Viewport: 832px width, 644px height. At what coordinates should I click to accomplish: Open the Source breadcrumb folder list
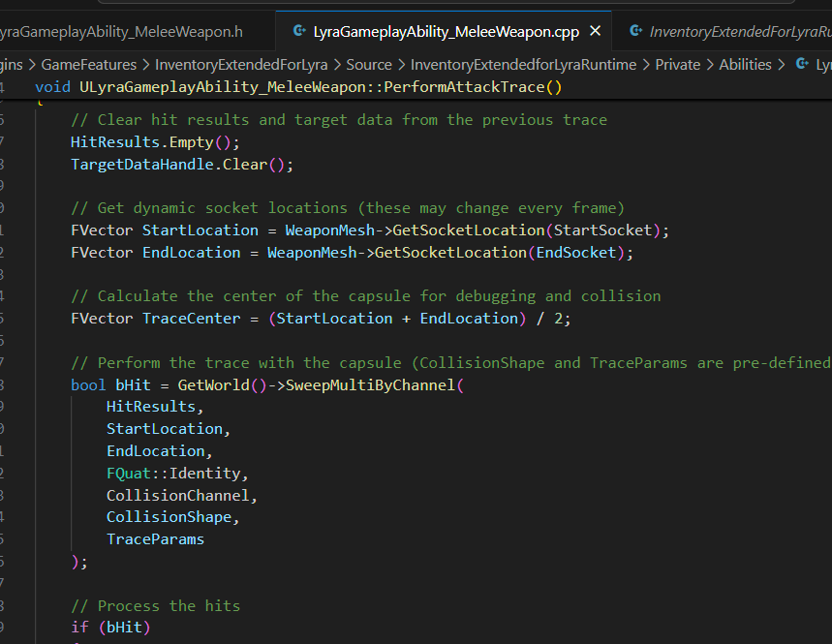click(x=369, y=65)
